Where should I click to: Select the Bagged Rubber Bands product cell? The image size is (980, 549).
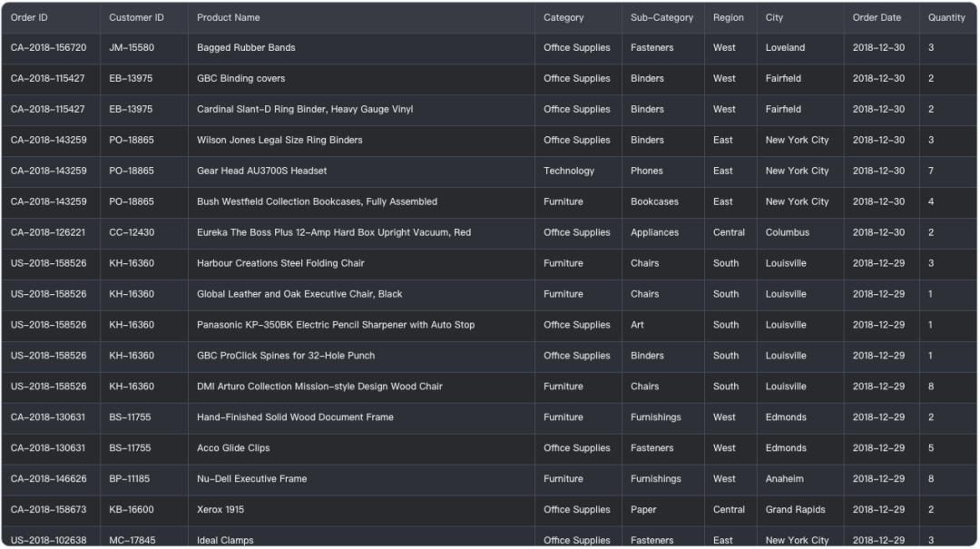click(x=246, y=48)
